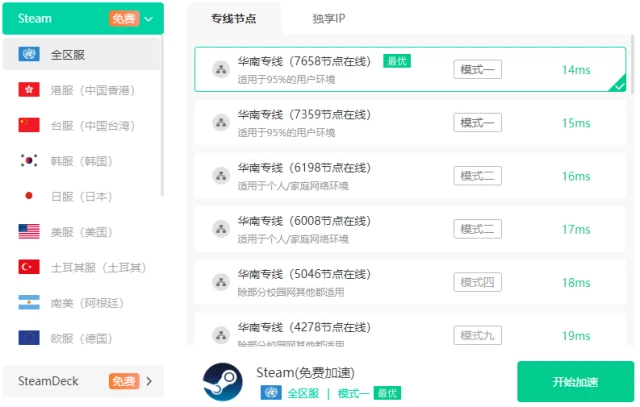Click the region list scrollbar

click(x=162, y=116)
